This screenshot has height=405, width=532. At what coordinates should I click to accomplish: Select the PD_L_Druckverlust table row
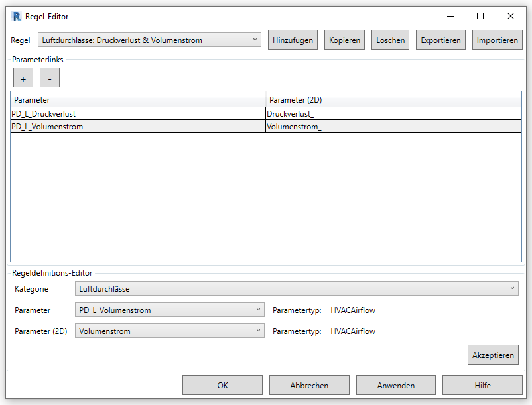pyautogui.click(x=138, y=113)
